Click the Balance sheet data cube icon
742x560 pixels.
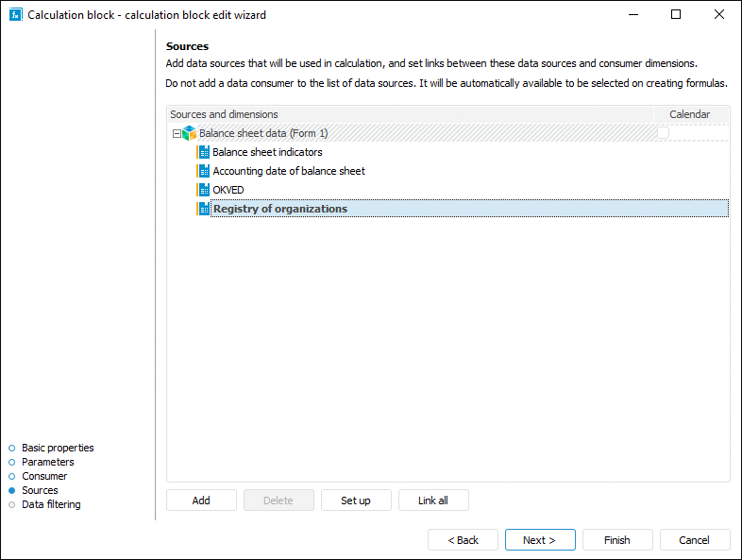189,133
